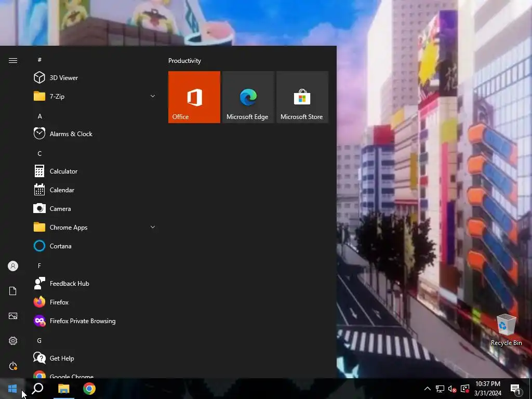Launch Firefox from the app list
Viewport: 532px width, 399px height.
95,302
